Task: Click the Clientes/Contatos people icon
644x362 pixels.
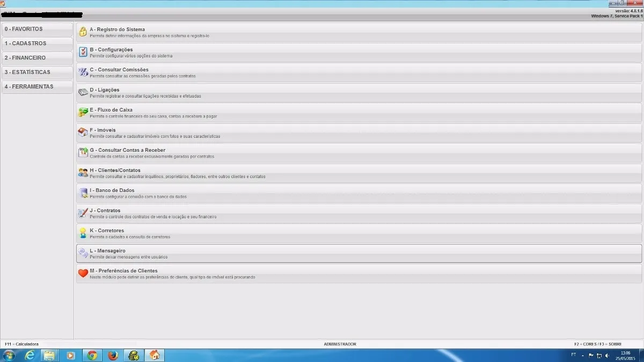Action: [83, 173]
